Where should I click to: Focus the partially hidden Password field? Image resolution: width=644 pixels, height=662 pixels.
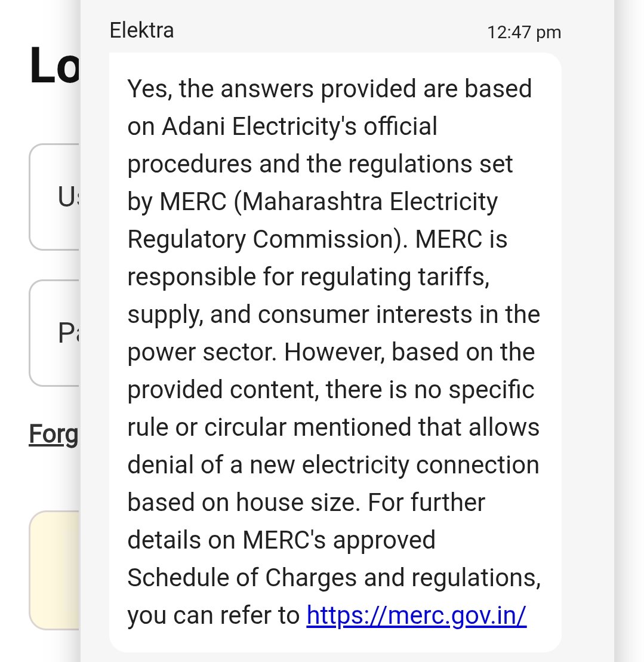(x=55, y=333)
